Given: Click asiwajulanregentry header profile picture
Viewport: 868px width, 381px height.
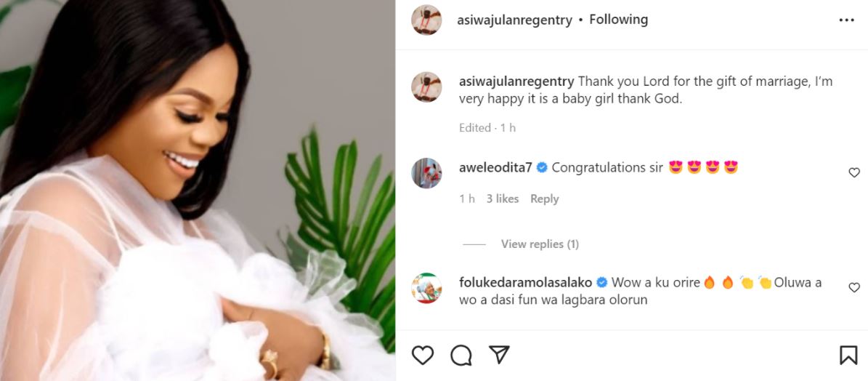Looking at the screenshot, I should (426, 20).
